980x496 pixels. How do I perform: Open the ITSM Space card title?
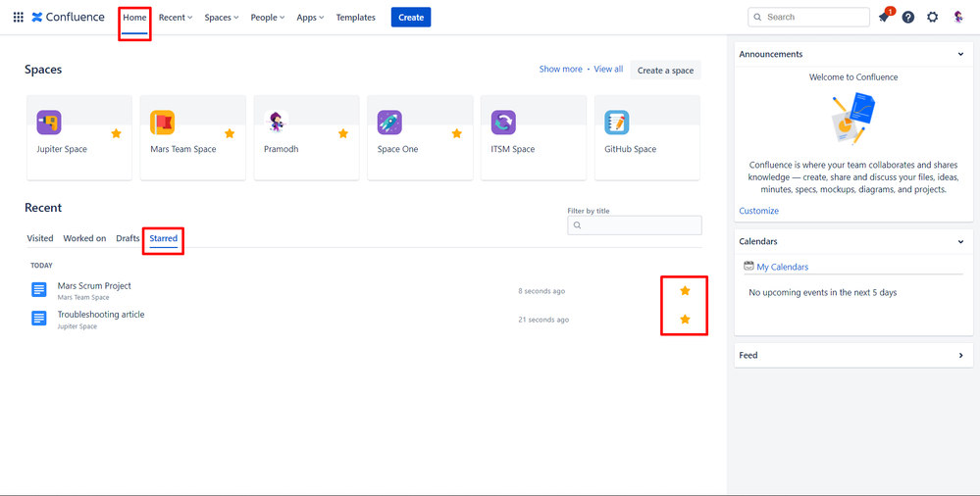pos(512,149)
